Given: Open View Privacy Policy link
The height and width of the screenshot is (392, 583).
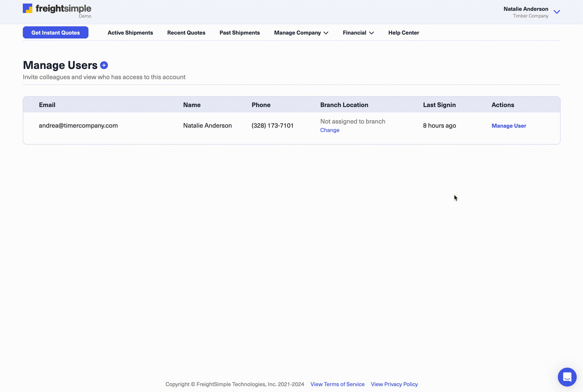Looking at the screenshot, I should tap(394, 384).
